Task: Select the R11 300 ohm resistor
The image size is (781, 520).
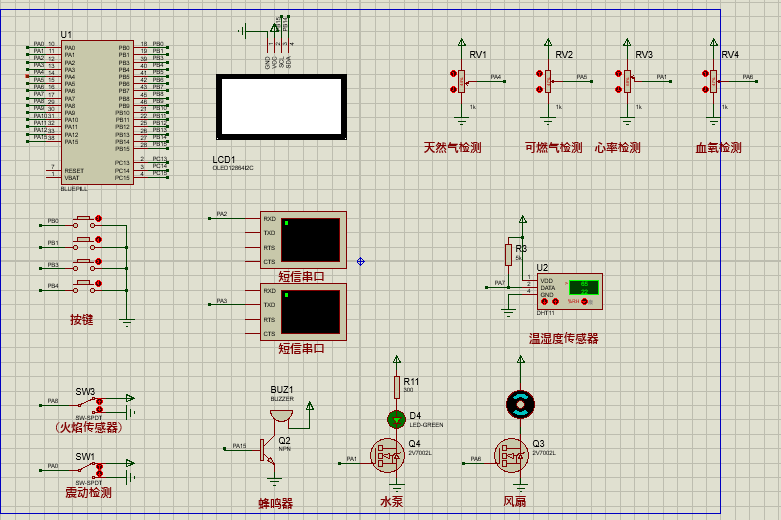Action: [397, 388]
